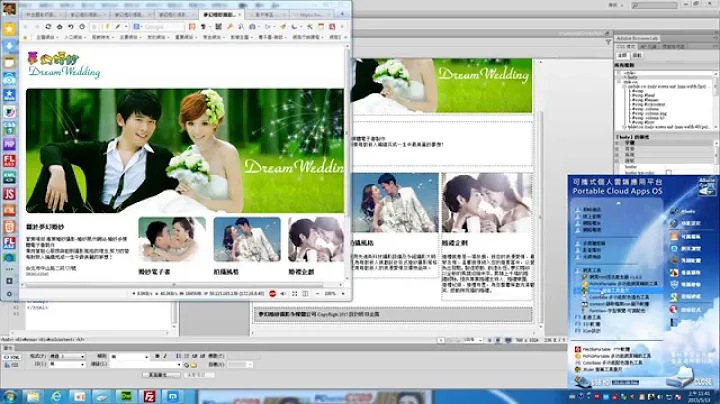Viewport: 720px width, 404px height.
Task: Open the target dropdown in properties panel
Action: click(241, 365)
